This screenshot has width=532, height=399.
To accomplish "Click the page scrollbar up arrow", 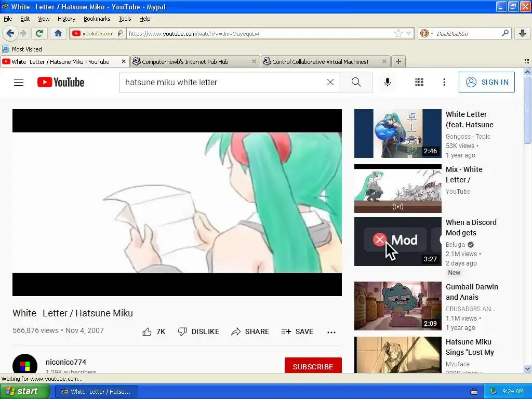I will pos(527,72).
